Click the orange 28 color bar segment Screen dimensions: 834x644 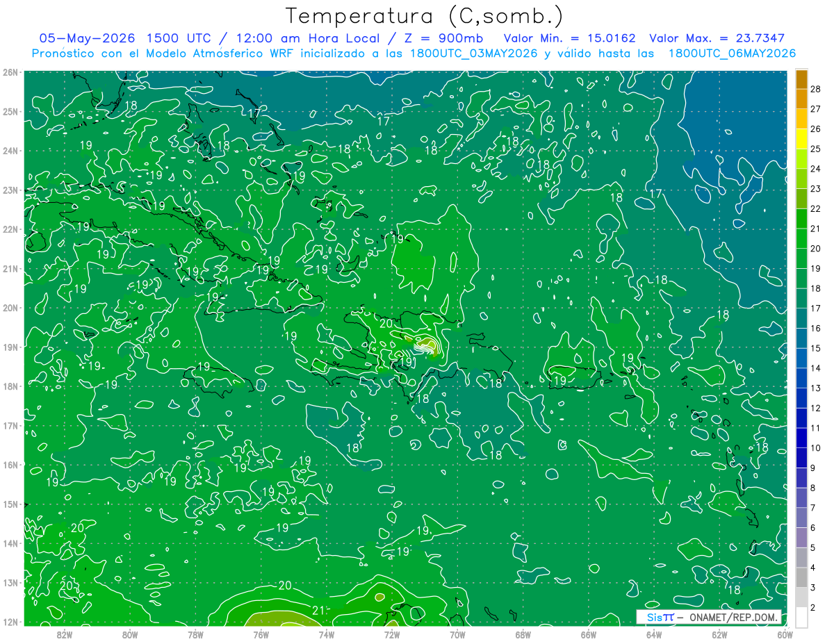point(801,79)
